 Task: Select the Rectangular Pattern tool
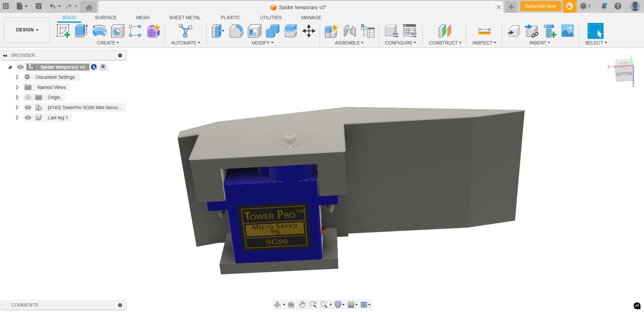135,31
